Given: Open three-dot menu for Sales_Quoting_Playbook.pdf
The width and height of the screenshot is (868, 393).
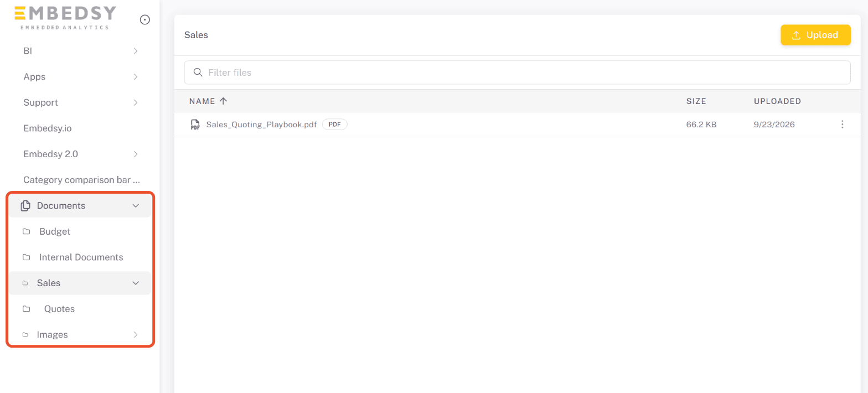Looking at the screenshot, I should point(842,125).
